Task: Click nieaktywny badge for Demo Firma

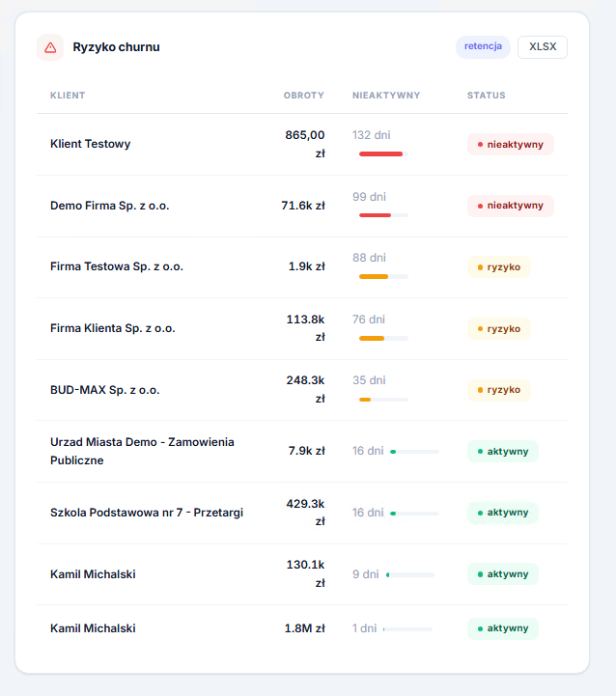Action: pos(510,206)
